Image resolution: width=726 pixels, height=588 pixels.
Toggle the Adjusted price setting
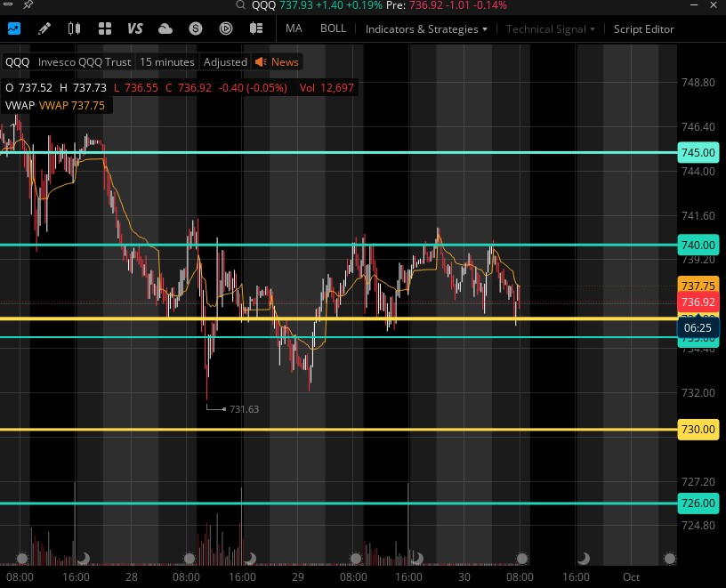click(x=225, y=62)
